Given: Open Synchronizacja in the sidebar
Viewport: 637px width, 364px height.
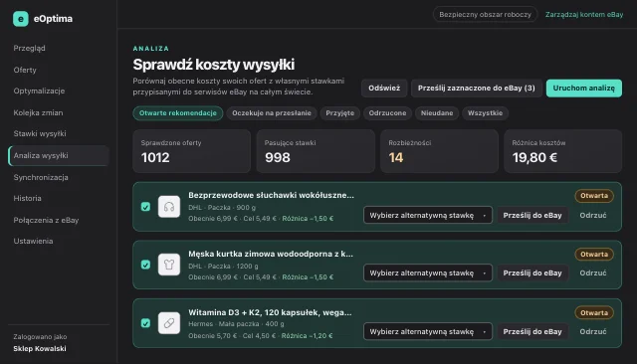Looking at the screenshot, I should (41, 177).
